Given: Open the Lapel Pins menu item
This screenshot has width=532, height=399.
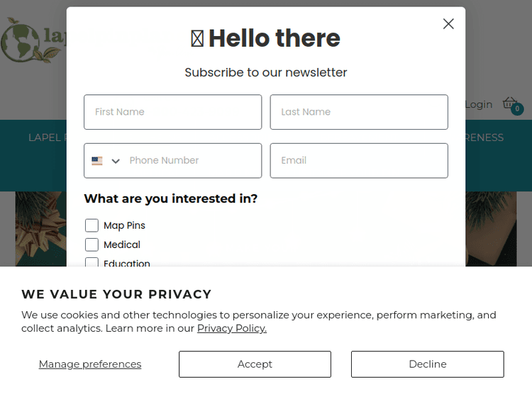Looking at the screenshot, I should point(47,137).
